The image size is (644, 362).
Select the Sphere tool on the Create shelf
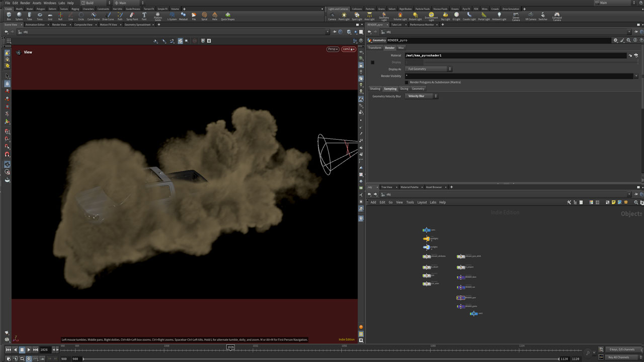tap(19, 16)
